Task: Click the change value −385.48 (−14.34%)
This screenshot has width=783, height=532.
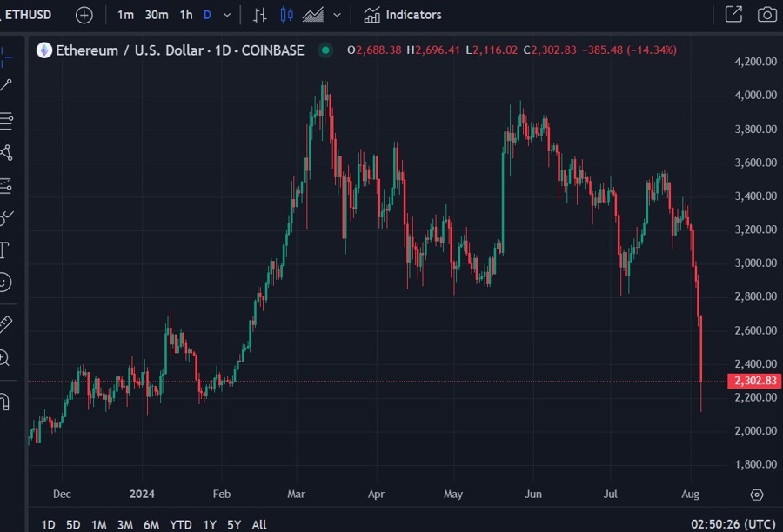Action: (629, 50)
